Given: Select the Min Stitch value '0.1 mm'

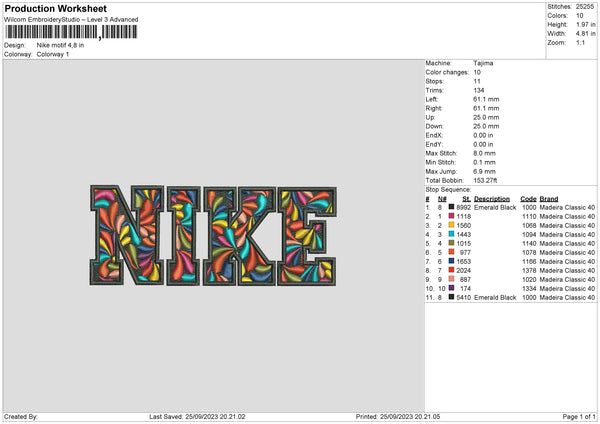Looking at the screenshot, I should pyautogui.click(x=484, y=162).
